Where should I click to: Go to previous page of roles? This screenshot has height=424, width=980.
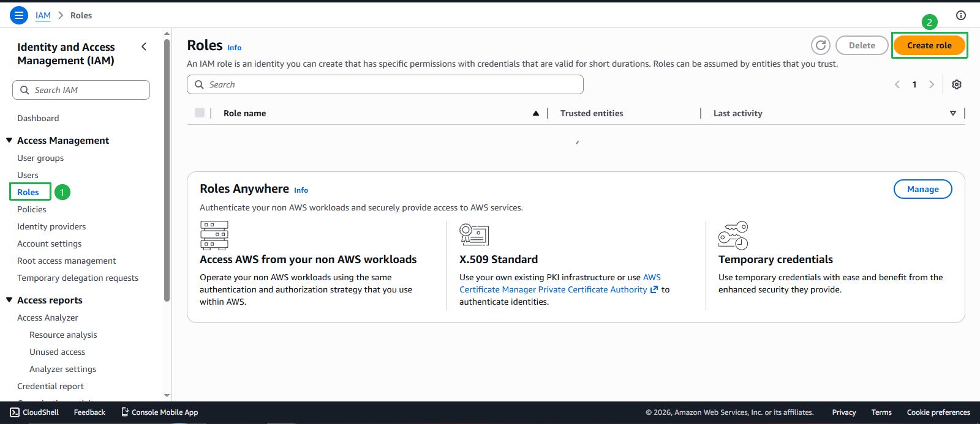(x=897, y=84)
